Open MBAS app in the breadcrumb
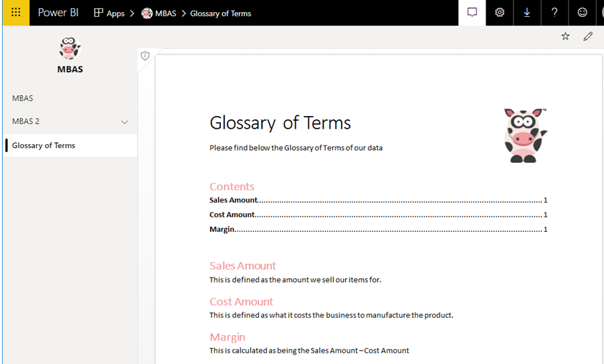Screen dimensions: 604x364 [166, 13]
